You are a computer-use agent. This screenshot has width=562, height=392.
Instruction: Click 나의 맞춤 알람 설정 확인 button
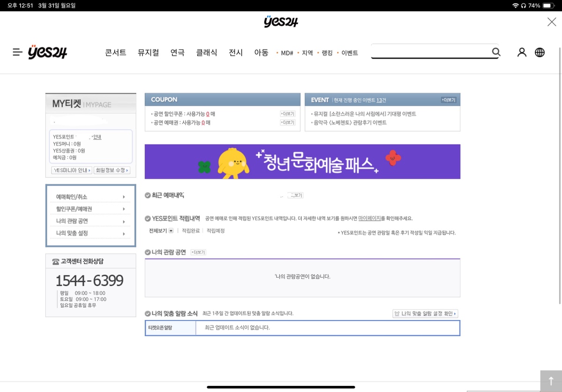[x=425, y=313]
